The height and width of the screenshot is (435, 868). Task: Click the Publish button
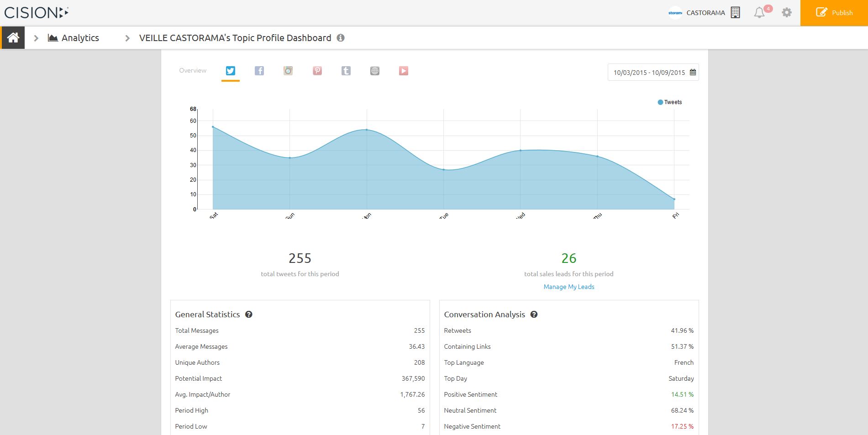(834, 13)
